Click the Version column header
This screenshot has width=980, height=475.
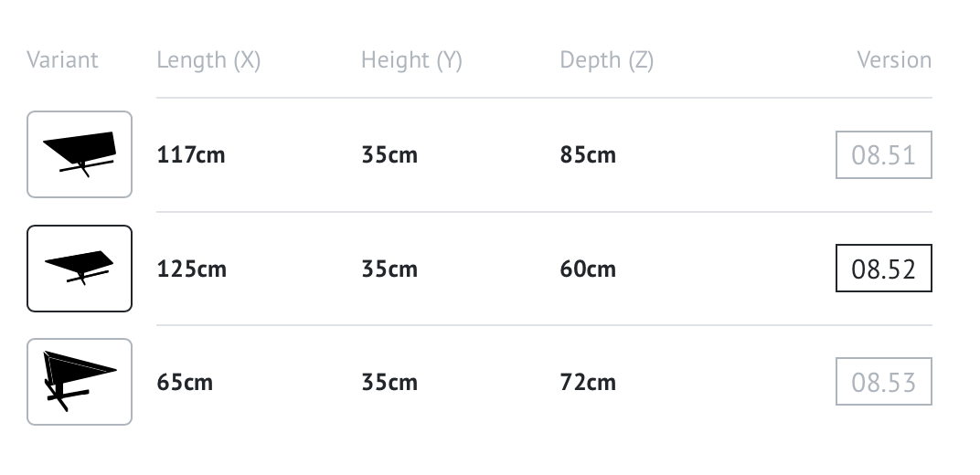click(893, 60)
